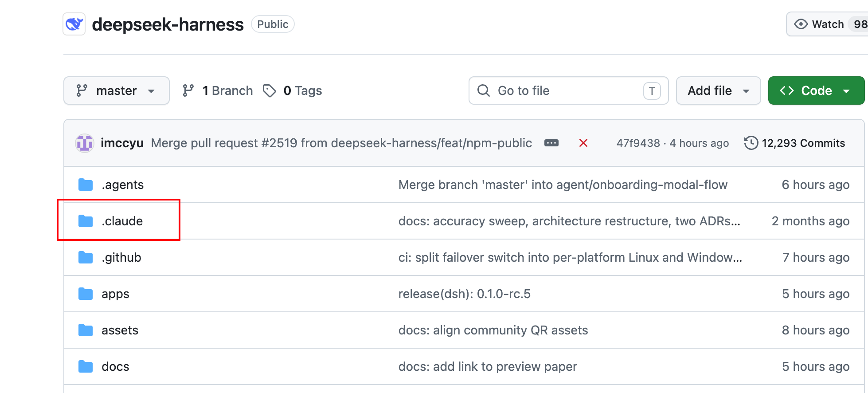This screenshot has width=868, height=393.
Task: Open the .claude folder
Action: [122, 221]
